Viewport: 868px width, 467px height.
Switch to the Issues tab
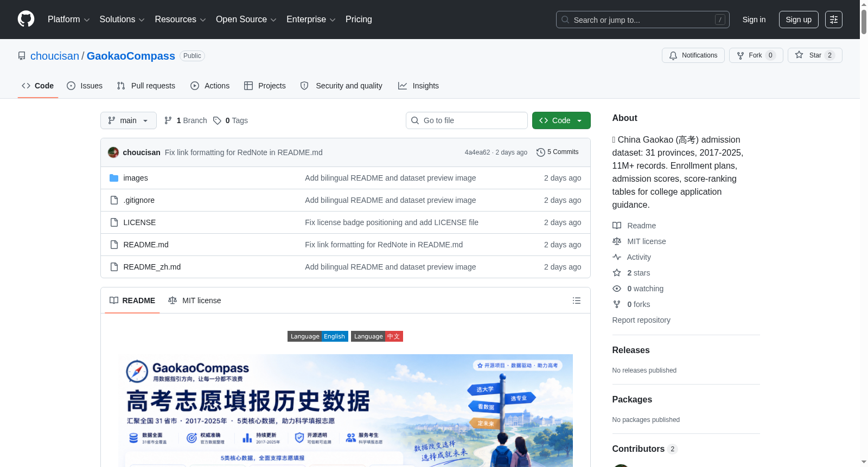coord(85,86)
